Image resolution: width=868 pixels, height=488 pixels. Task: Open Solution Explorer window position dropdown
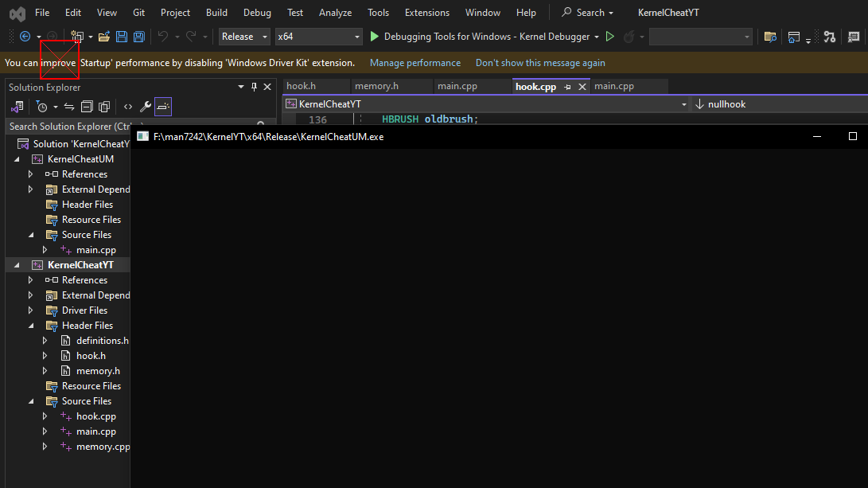coord(241,87)
